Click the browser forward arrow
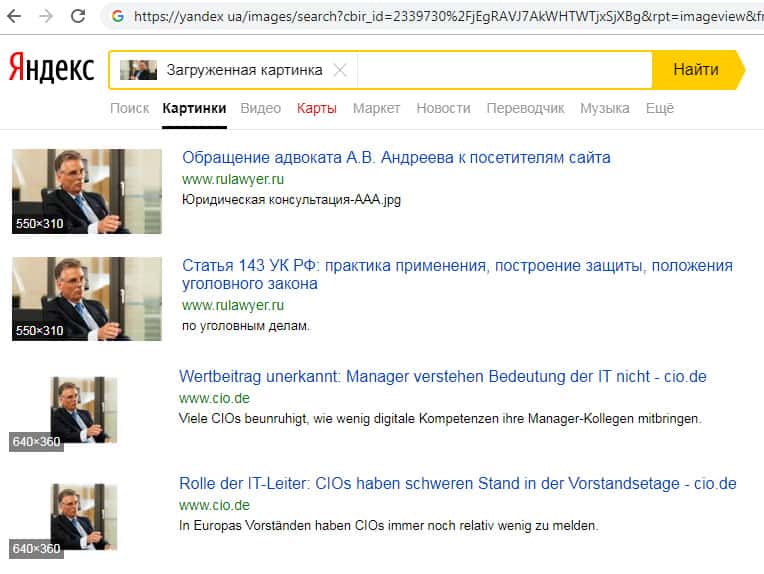Viewport: 764px width, 574px height. [46, 16]
